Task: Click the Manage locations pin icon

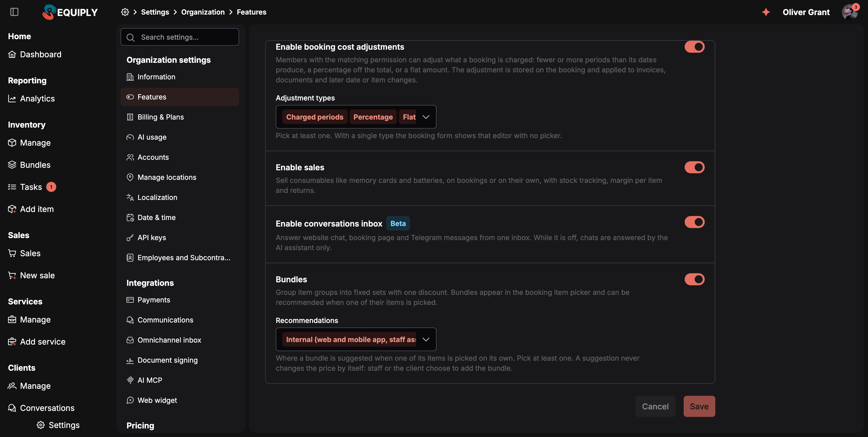Action: coord(130,177)
